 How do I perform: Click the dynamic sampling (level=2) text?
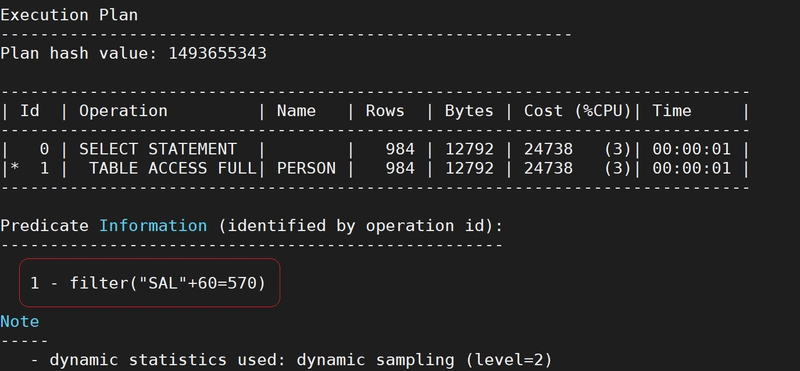click(x=424, y=360)
